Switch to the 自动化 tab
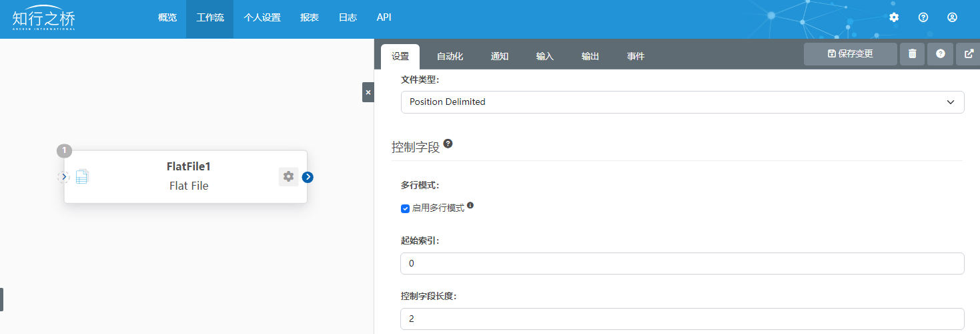 point(450,57)
